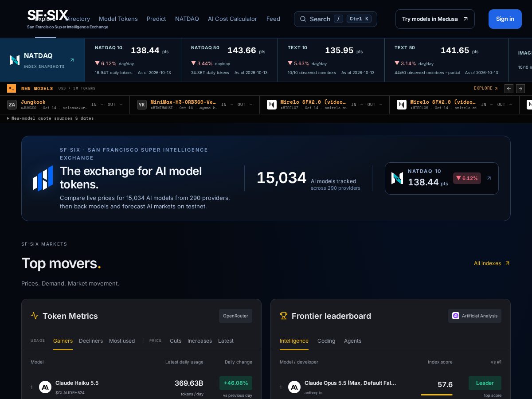Screen dimensions: 532x399
Task: Switch to Decliners tab
Action: pos(91,341)
